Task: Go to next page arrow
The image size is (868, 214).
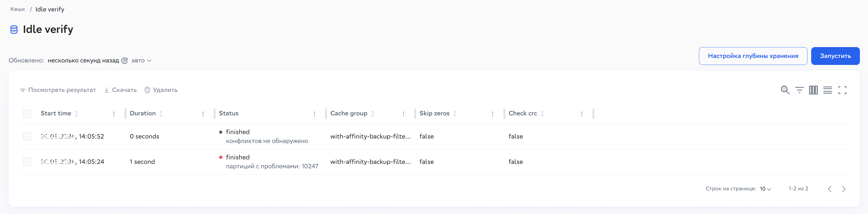Action: click(x=843, y=189)
